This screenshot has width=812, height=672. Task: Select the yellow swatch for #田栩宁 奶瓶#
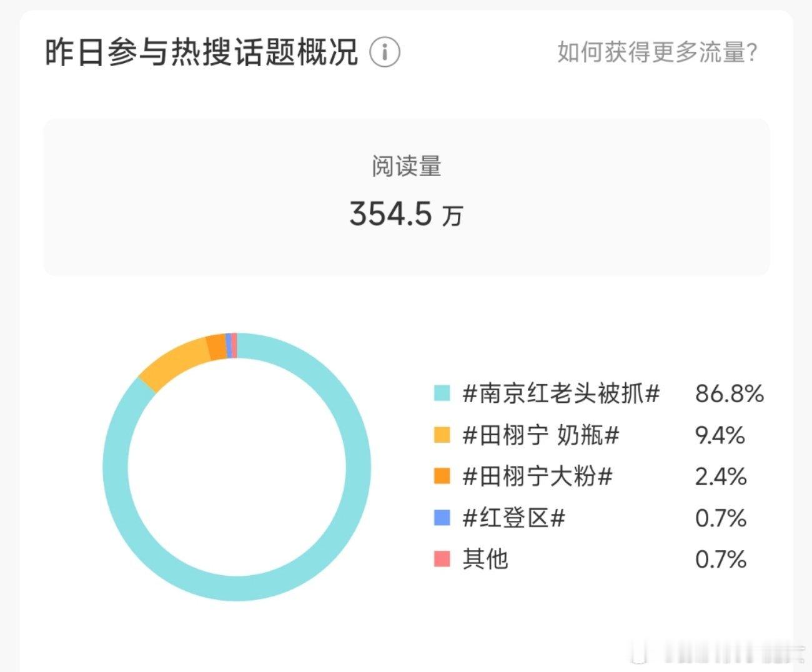[x=442, y=435]
